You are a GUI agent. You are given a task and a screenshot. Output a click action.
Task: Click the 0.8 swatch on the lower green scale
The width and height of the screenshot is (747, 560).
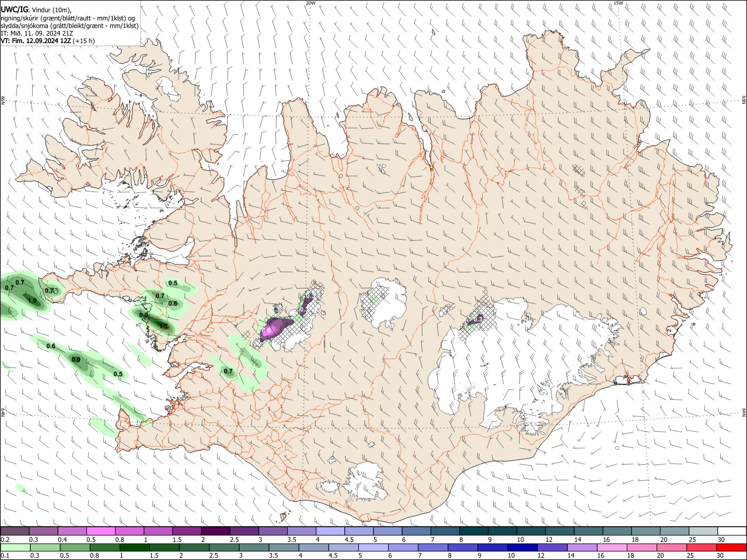point(104,547)
